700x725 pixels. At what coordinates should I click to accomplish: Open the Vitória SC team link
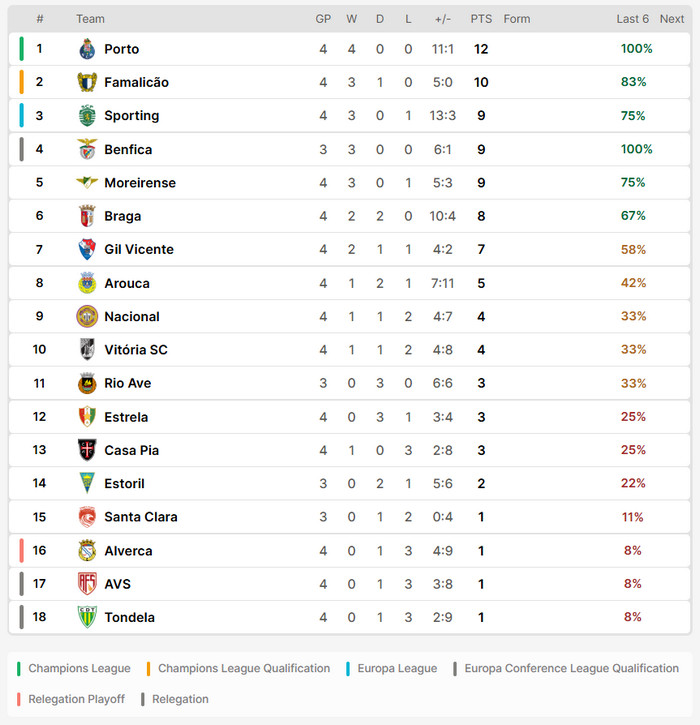pyautogui.click(x=136, y=350)
